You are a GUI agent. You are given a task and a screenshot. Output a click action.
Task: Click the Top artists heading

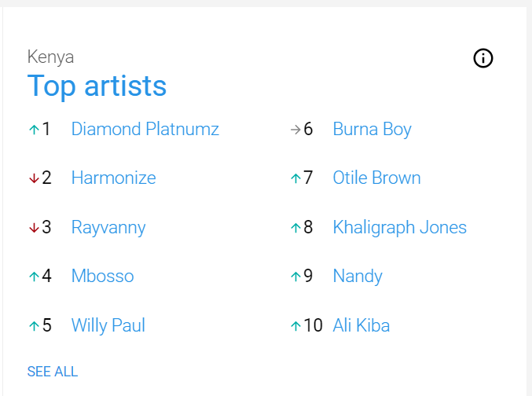click(x=97, y=86)
